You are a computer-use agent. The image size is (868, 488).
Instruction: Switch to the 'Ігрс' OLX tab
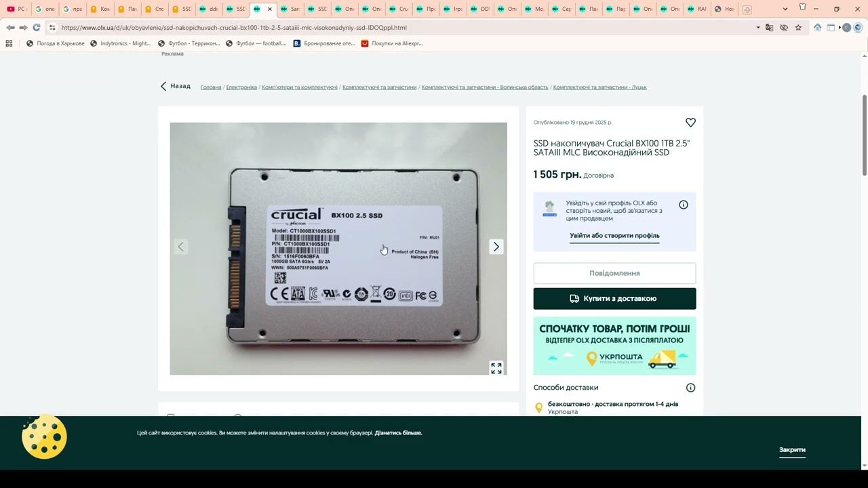454,9
